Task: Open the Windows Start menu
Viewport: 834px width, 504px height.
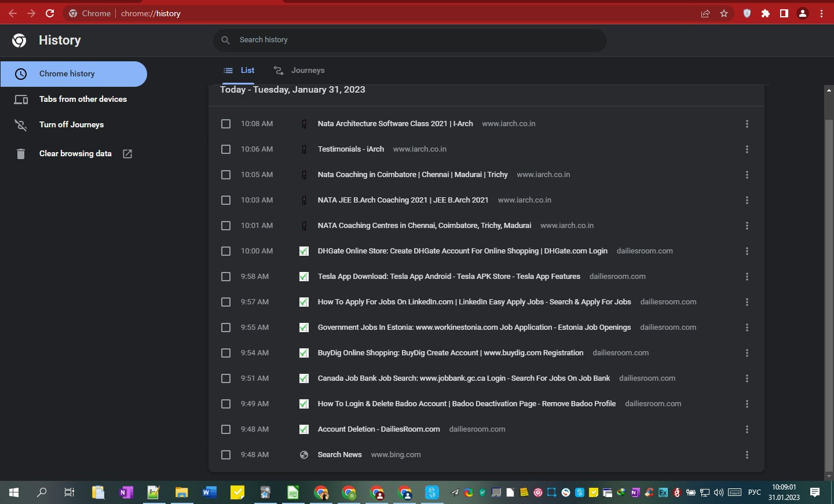Action: [x=14, y=492]
